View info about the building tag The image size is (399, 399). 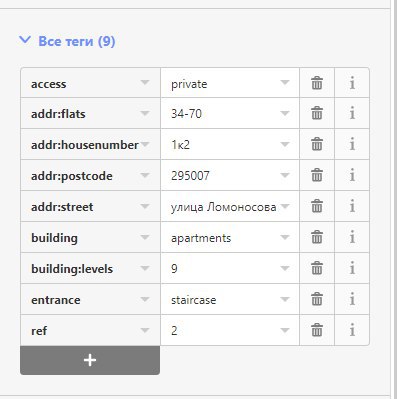pyautogui.click(x=352, y=237)
